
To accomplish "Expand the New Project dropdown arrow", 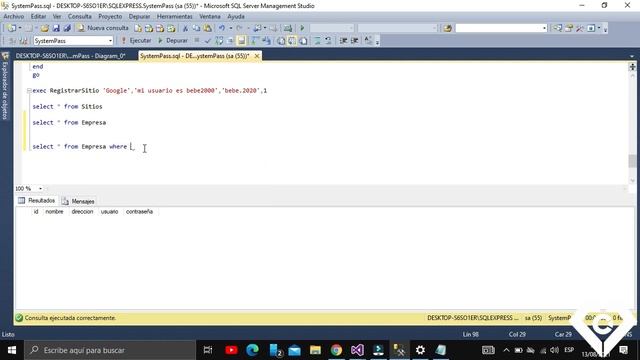I will coord(20,28).
